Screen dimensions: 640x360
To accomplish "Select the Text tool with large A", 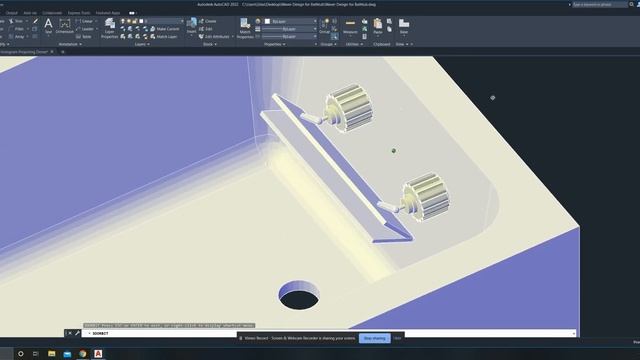I will 48,26.
